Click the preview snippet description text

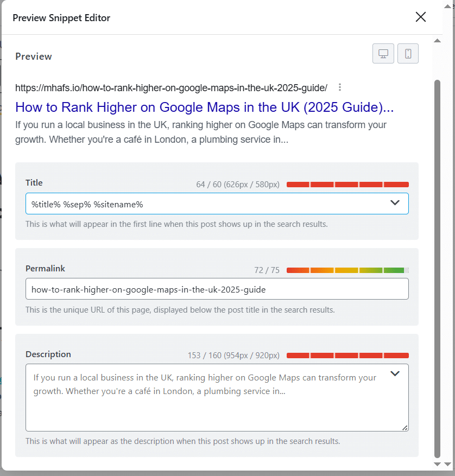pyautogui.click(x=201, y=132)
